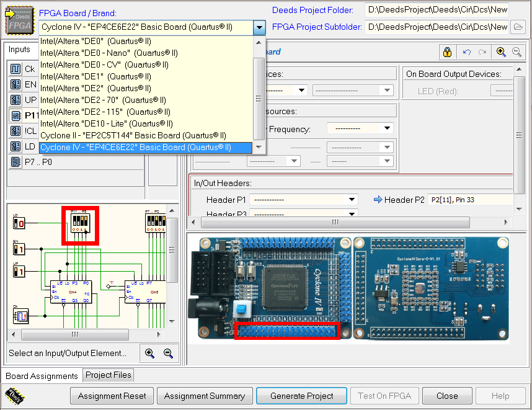Switch to the Project Files tab
This screenshot has height=410, width=532.
click(x=109, y=375)
